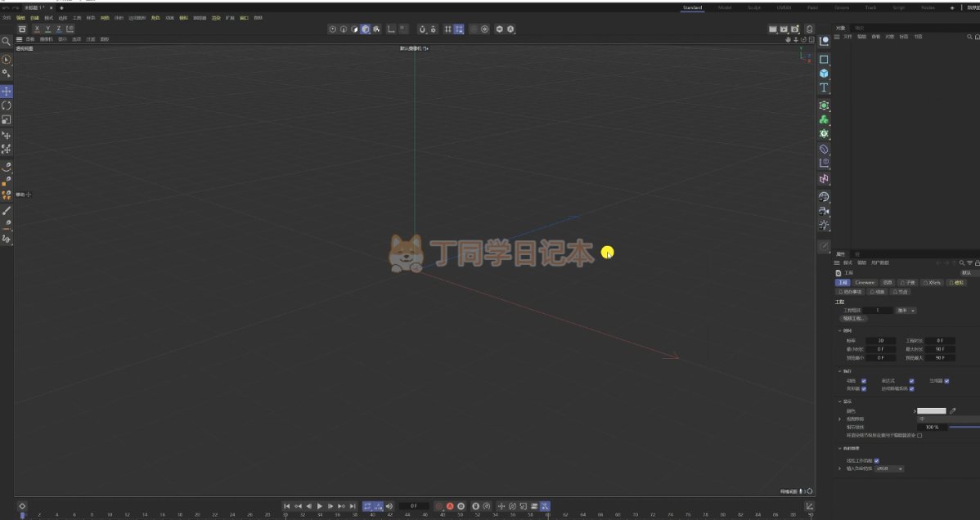
Task: Click the Cube primitive icon
Action: coord(824,73)
